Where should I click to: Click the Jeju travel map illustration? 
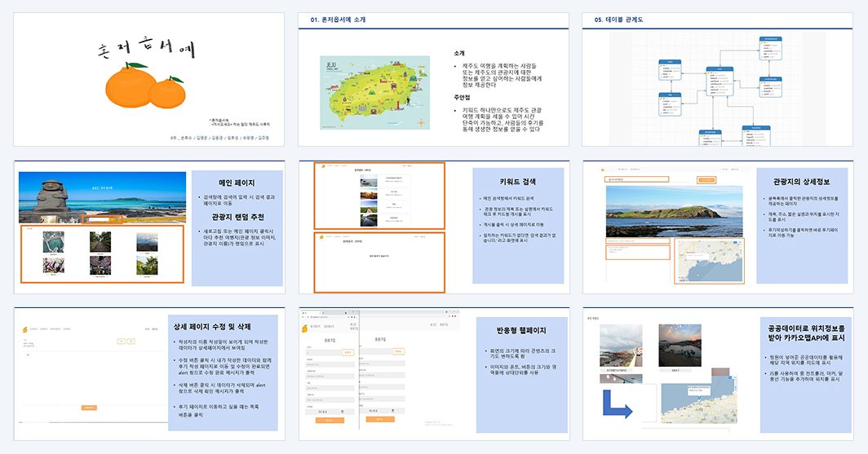pyautogui.click(x=374, y=92)
